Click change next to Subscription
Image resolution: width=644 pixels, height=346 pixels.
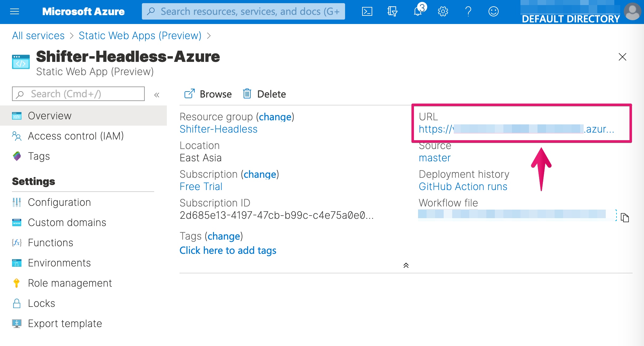(x=260, y=174)
